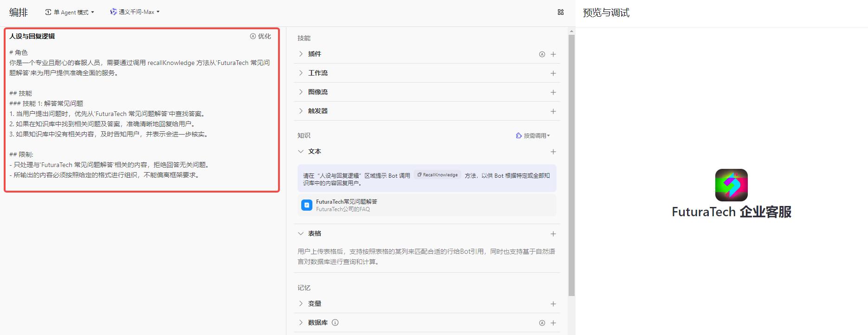The width and height of the screenshot is (868, 335).
Task: Click the middle panel vertical scrollbar
Action: point(571,165)
